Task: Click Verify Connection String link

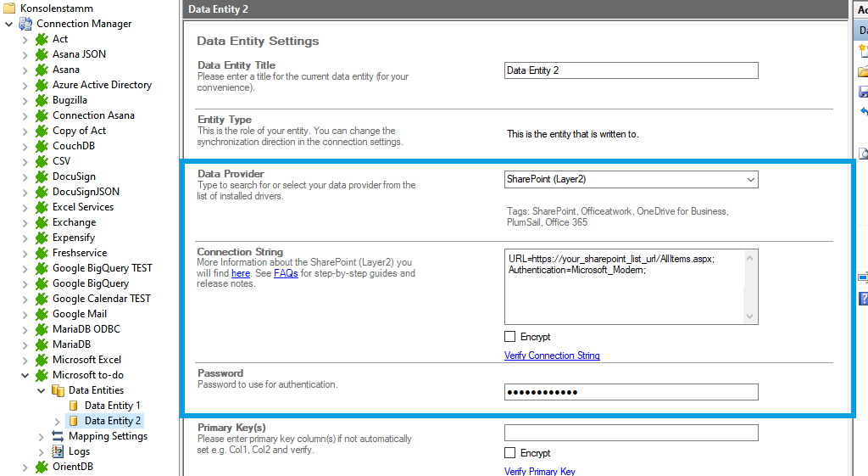Action: click(x=552, y=356)
